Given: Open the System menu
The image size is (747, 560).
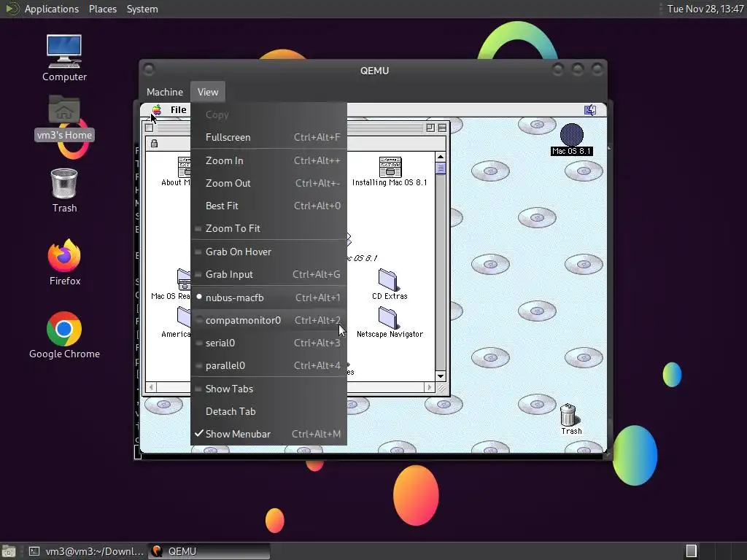Looking at the screenshot, I should tap(142, 9).
